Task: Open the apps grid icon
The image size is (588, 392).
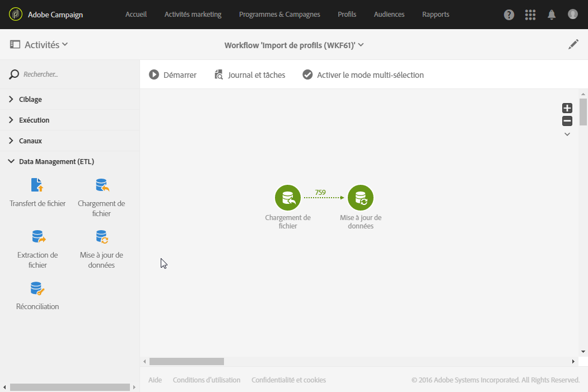Action: 530,15
